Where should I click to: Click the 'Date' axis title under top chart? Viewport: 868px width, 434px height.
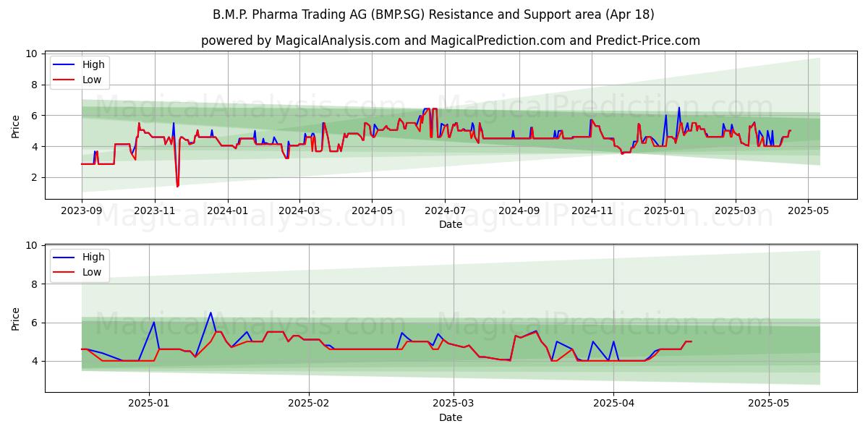pos(451,225)
